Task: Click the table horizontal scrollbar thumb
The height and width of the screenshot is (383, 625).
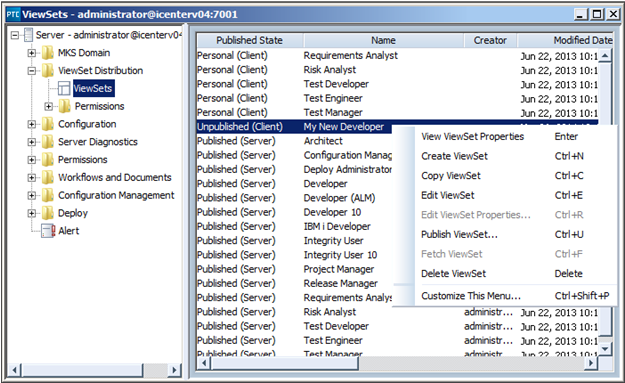Action: pyautogui.click(x=285, y=363)
